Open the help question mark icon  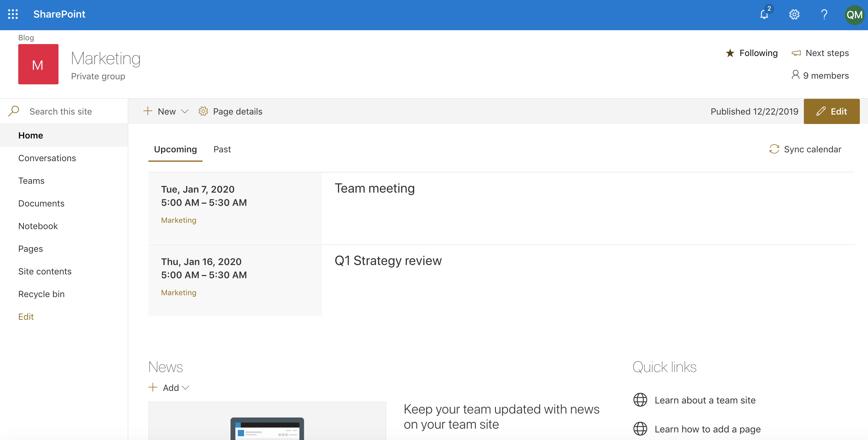click(824, 14)
